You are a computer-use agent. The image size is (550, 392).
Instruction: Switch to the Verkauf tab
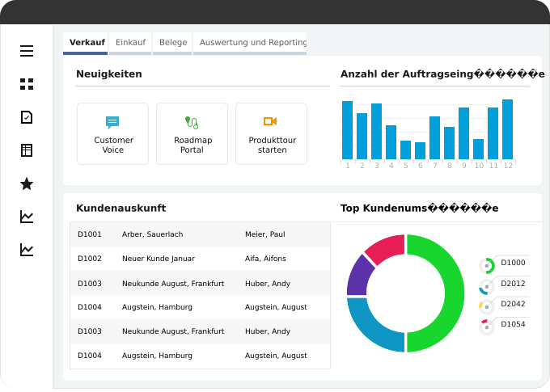[86, 43]
